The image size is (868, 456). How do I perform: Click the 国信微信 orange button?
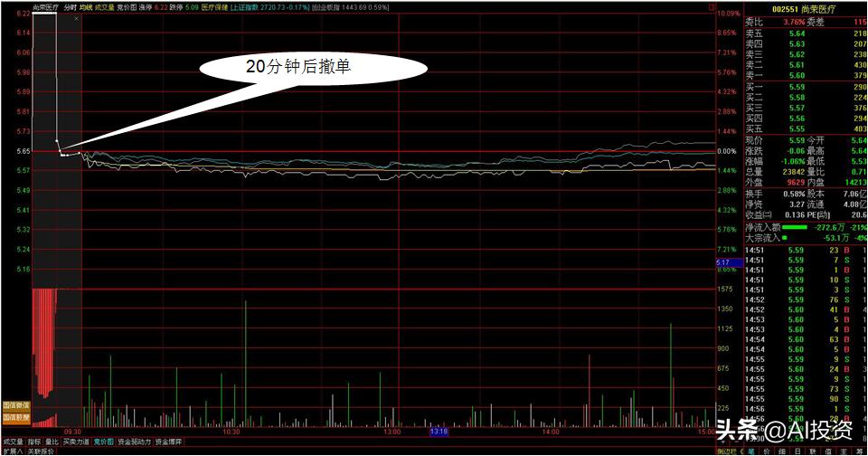click(x=16, y=405)
